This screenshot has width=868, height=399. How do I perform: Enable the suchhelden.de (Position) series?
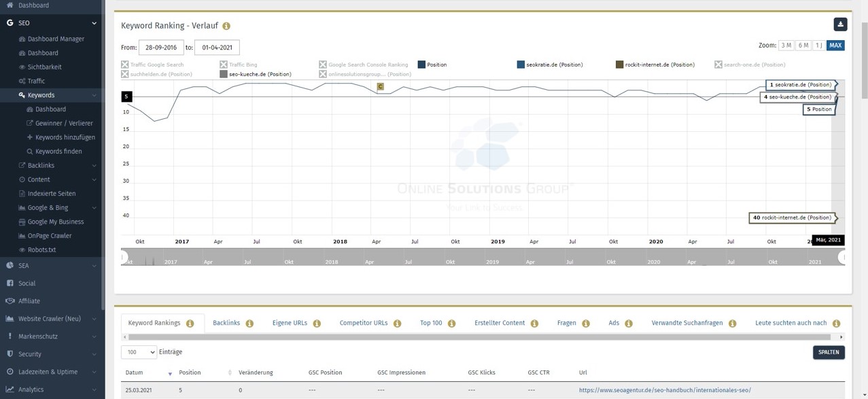coord(157,74)
